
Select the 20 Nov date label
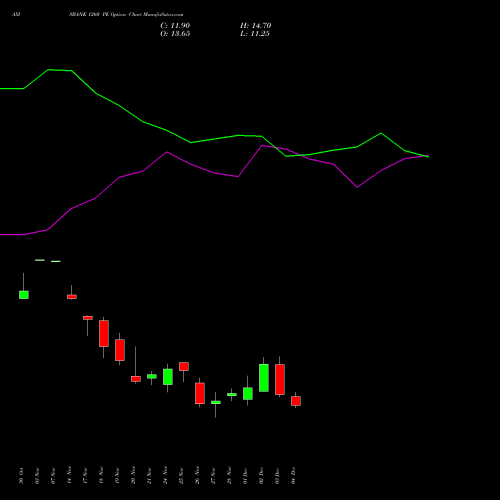pos(133,476)
